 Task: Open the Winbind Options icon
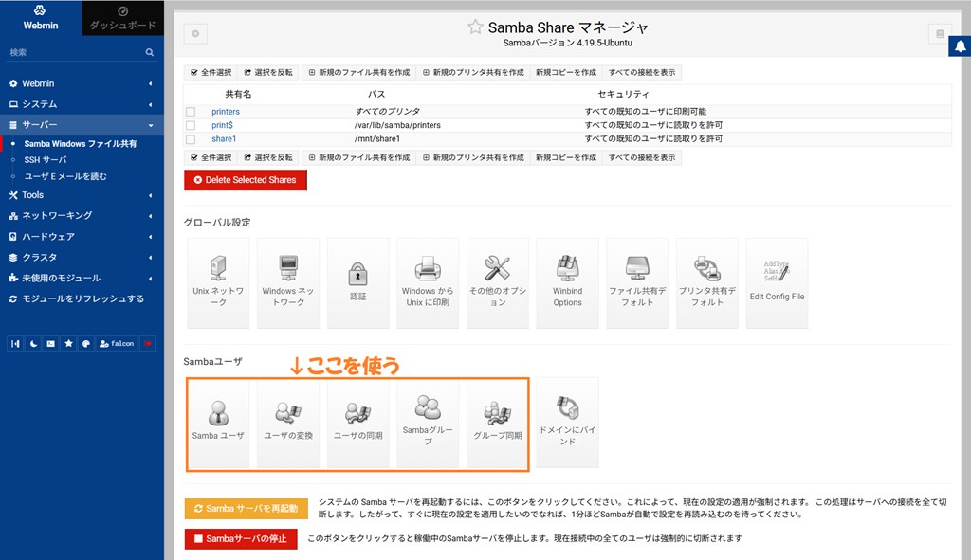coord(567,282)
